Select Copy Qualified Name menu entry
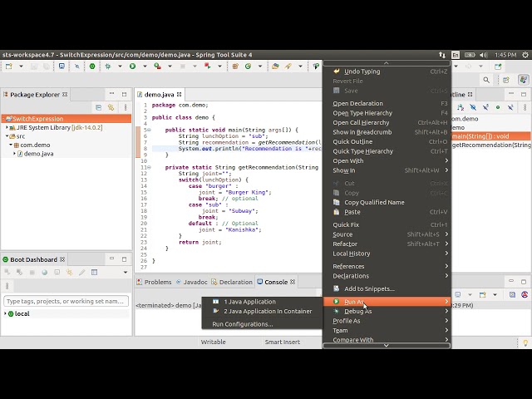The image size is (532, 399). (387, 202)
